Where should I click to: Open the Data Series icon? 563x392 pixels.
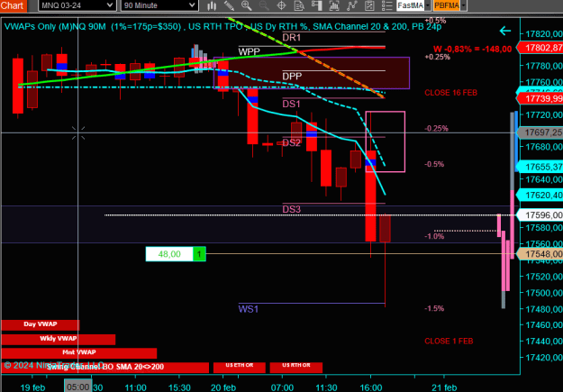pos(334,5)
